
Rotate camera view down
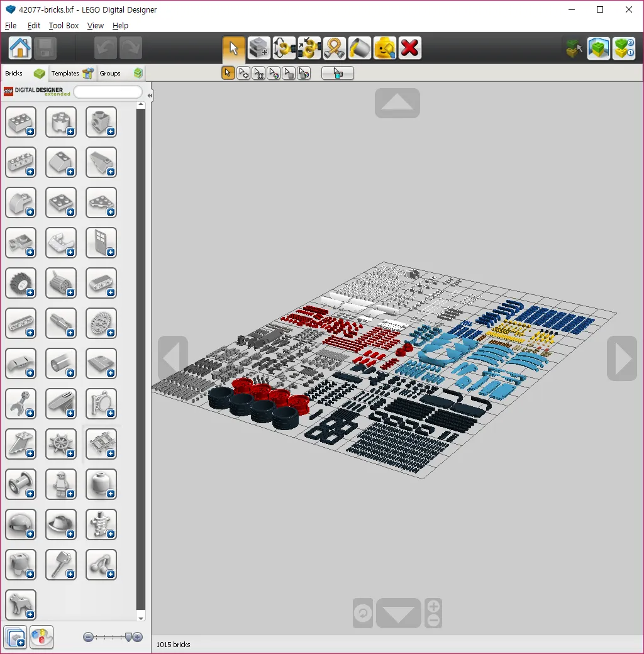point(398,613)
